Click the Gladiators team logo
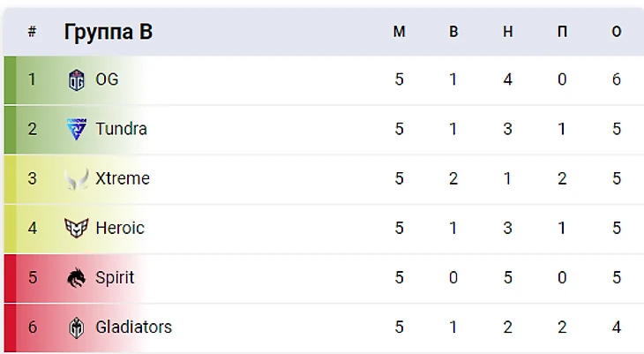 77,328
